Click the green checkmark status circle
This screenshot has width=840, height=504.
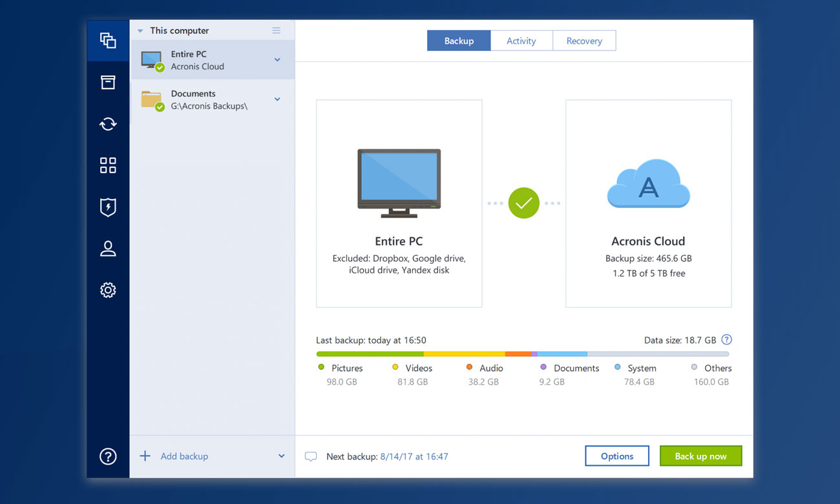(x=523, y=203)
